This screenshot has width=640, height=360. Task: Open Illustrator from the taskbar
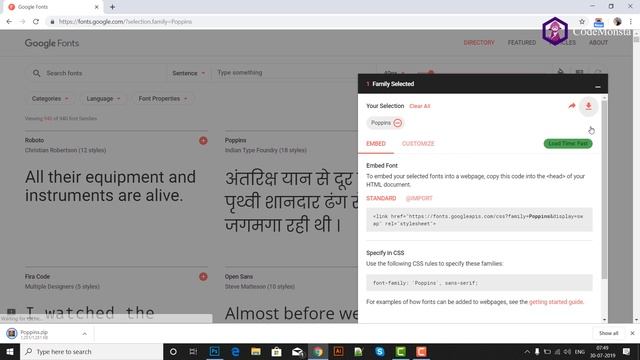coord(338,351)
